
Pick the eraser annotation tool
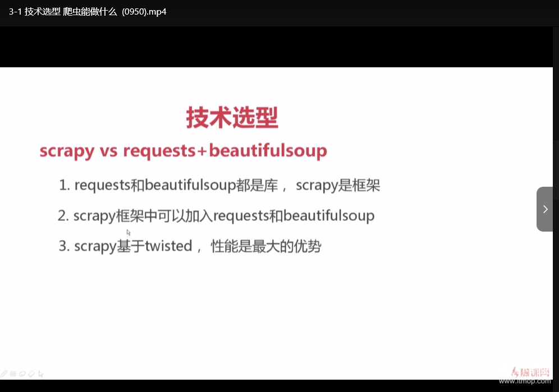click(31, 373)
